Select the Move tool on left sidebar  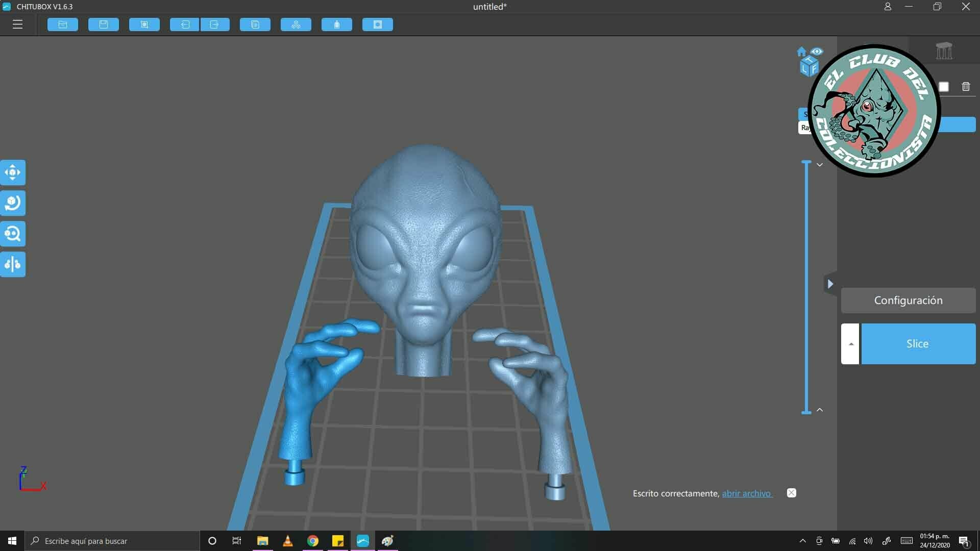(13, 172)
